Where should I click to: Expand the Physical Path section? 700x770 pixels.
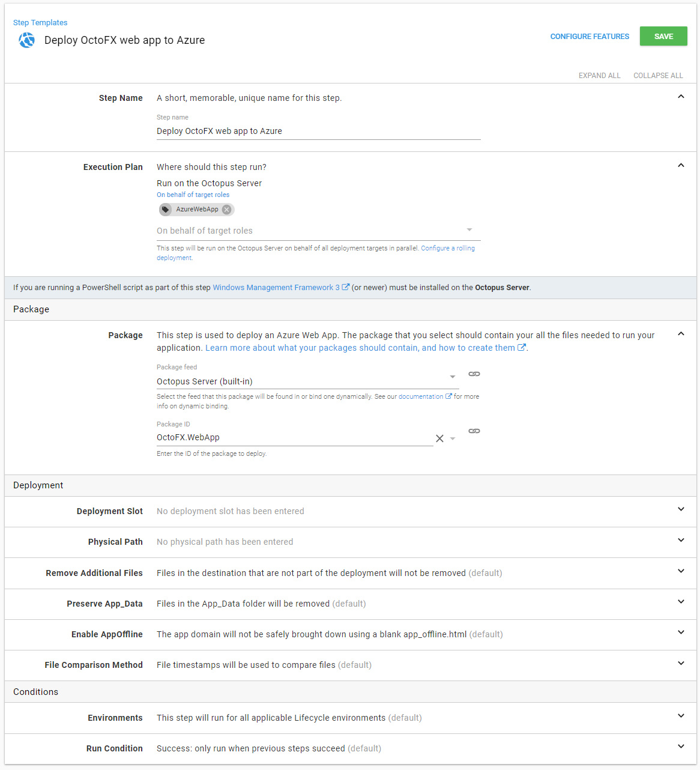(x=681, y=541)
